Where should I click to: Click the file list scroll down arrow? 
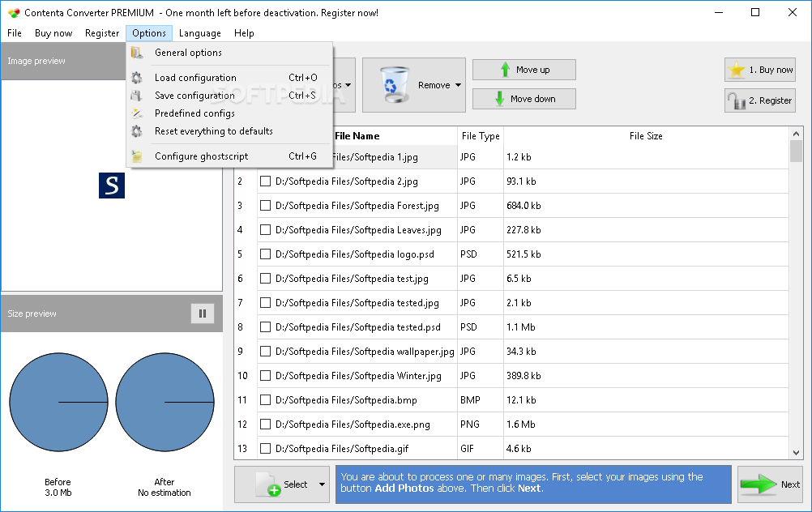[x=796, y=453]
